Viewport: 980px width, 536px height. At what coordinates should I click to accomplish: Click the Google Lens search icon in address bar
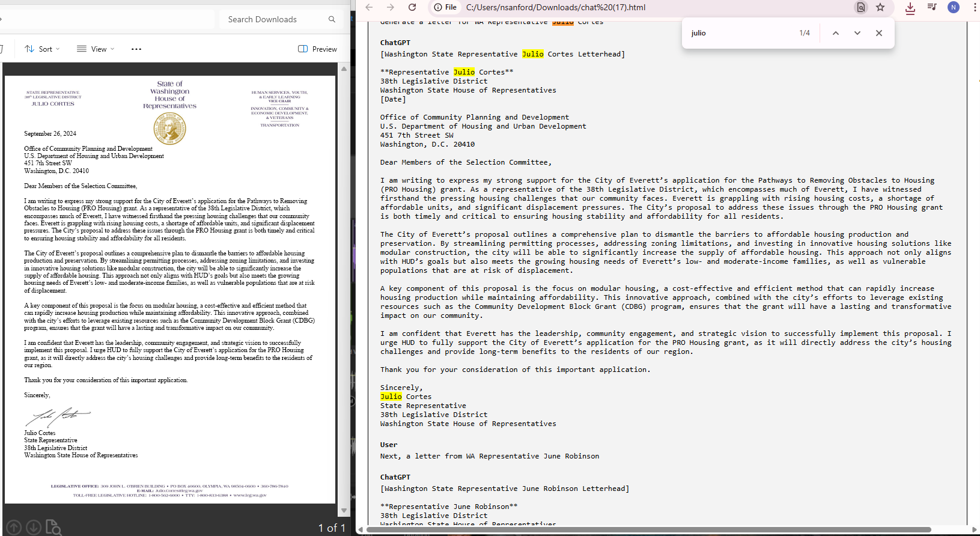pyautogui.click(x=861, y=7)
